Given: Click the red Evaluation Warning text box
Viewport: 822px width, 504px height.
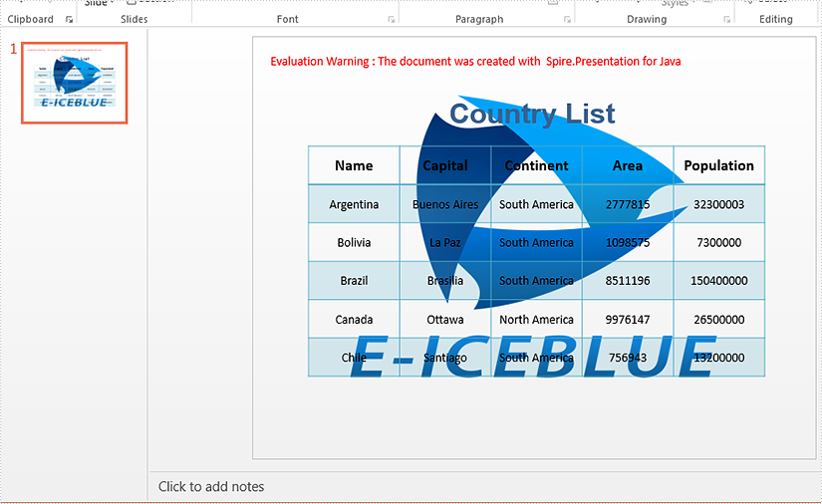Looking at the screenshot, I should 475,62.
